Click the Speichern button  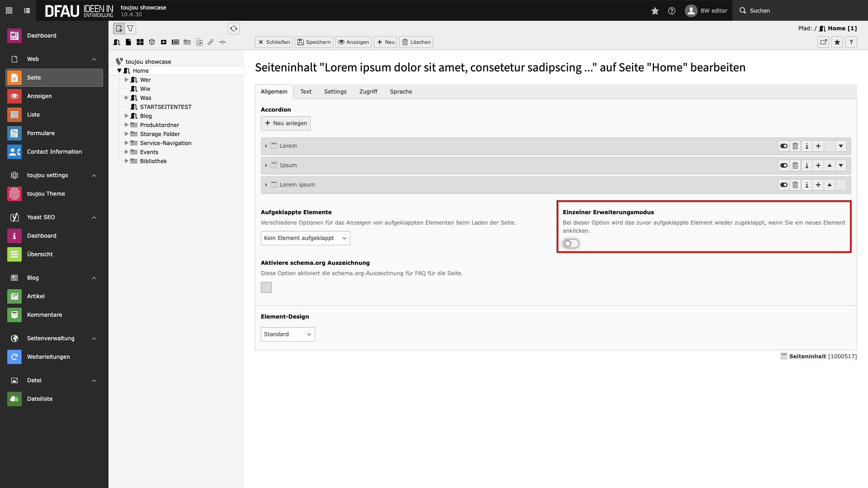click(x=314, y=42)
